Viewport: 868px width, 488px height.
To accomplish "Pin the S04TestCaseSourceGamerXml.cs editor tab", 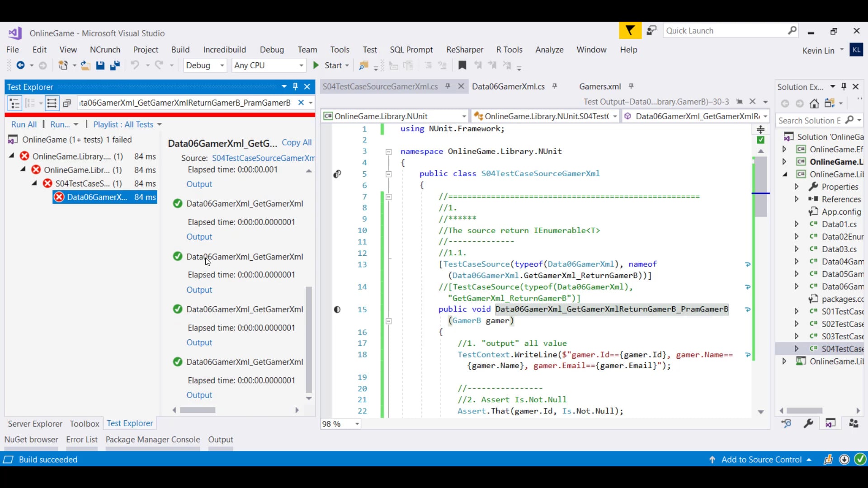I will [447, 86].
